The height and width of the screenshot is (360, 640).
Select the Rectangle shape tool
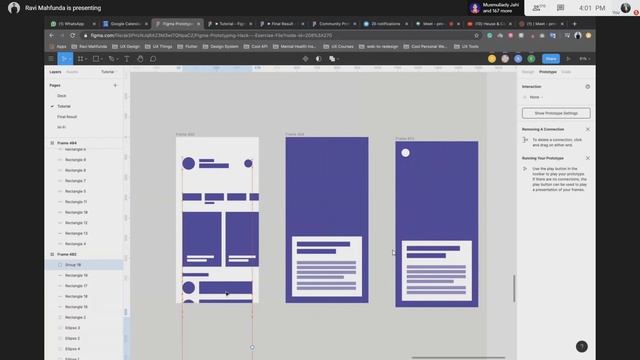96,59
